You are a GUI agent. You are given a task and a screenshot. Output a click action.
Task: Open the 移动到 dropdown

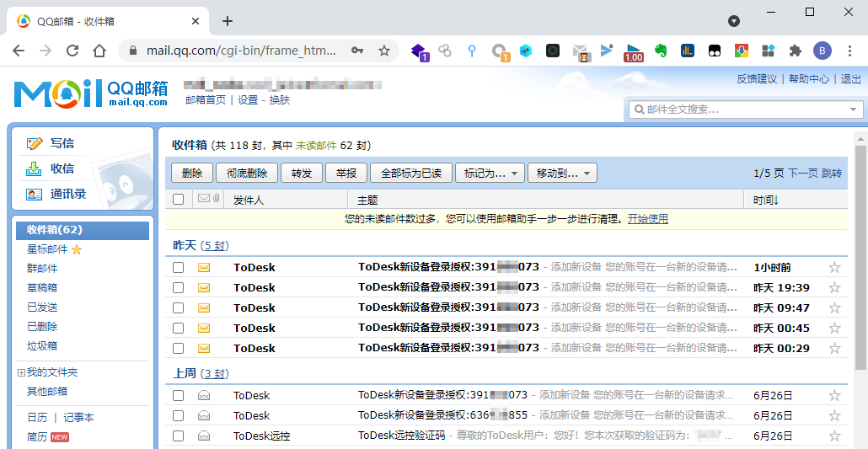click(562, 174)
